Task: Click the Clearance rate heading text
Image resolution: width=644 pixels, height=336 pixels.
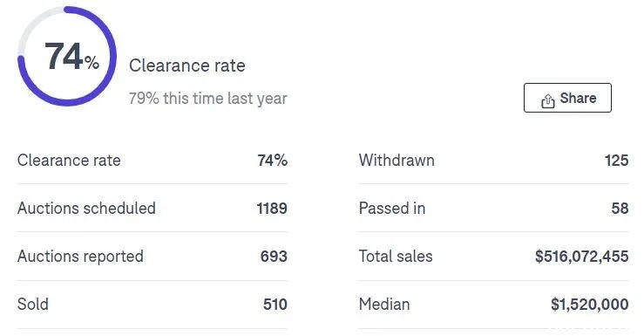Action: click(186, 65)
